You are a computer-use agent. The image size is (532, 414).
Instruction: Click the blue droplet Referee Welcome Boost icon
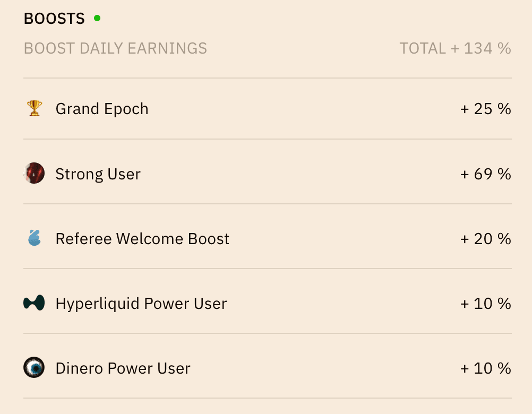34,238
